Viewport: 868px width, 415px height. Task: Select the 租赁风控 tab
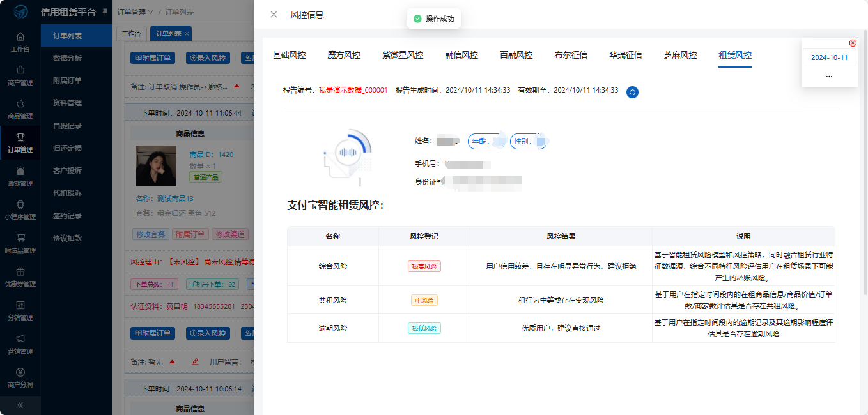(735, 56)
